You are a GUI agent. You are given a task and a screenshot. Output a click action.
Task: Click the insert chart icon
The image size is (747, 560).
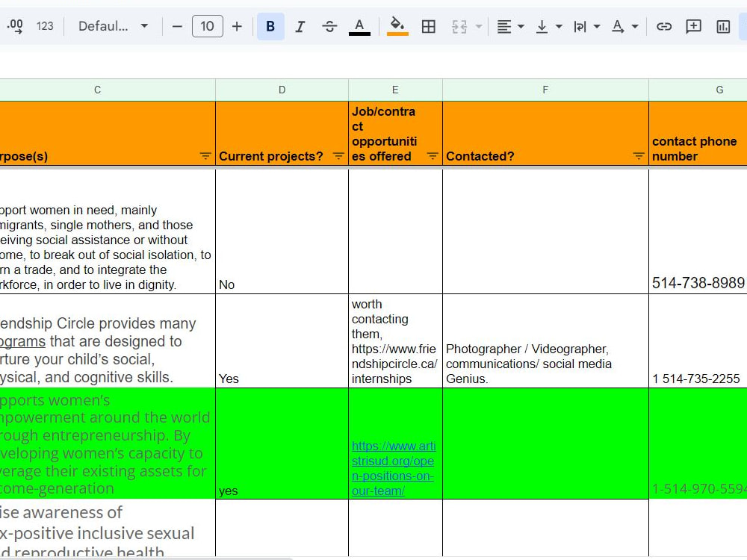(722, 27)
